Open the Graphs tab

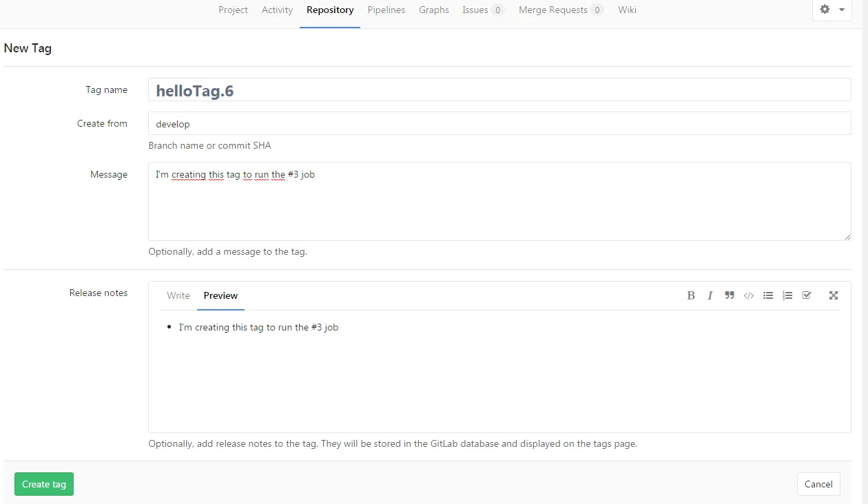(434, 10)
